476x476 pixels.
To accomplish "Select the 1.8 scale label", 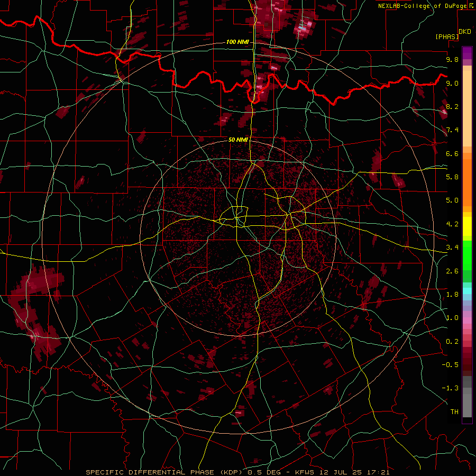I will coord(452,295).
